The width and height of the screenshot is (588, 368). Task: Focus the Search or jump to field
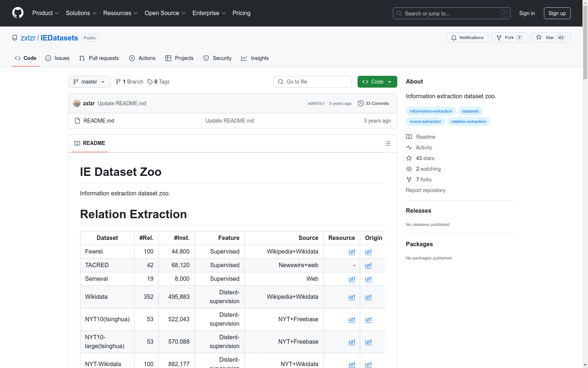pos(451,13)
